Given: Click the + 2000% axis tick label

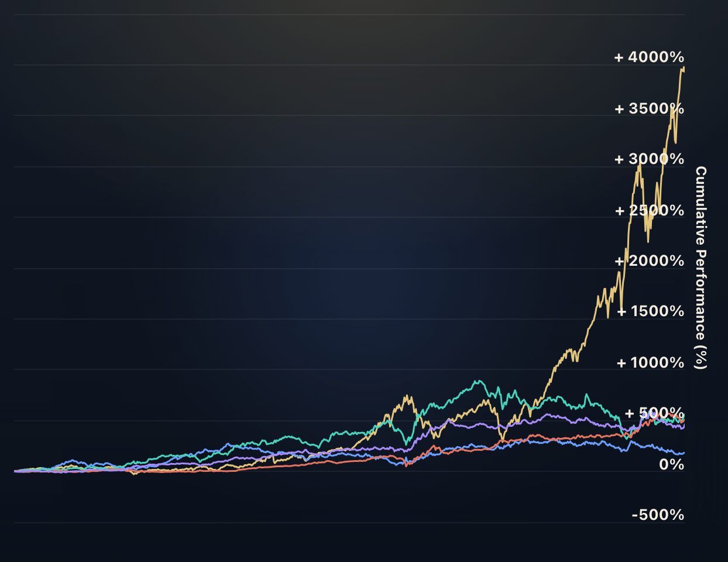Looking at the screenshot, I should [x=650, y=261].
